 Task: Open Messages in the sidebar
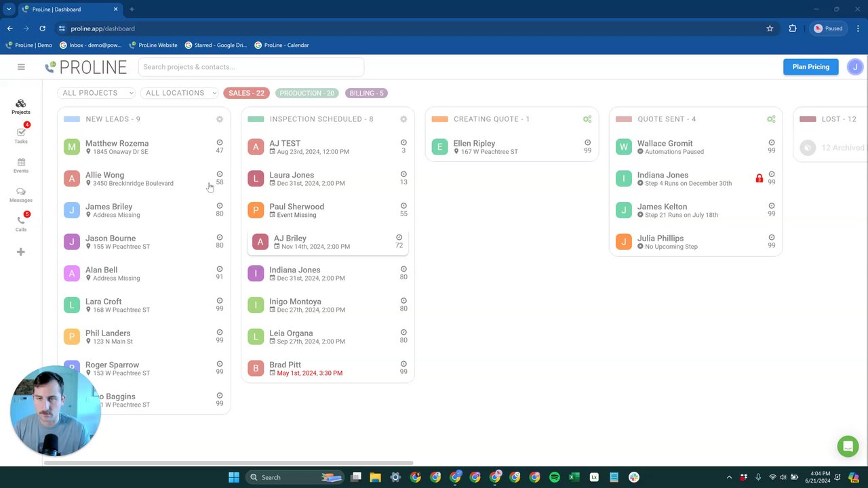(x=21, y=195)
